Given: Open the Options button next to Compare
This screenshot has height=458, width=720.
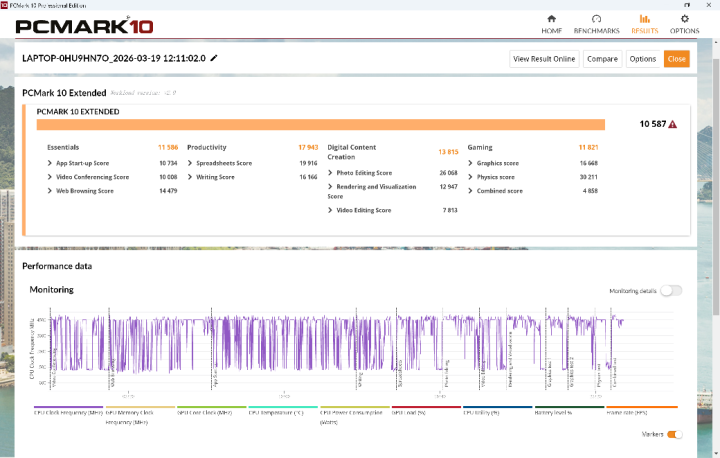Looking at the screenshot, I should click(642, 59).
